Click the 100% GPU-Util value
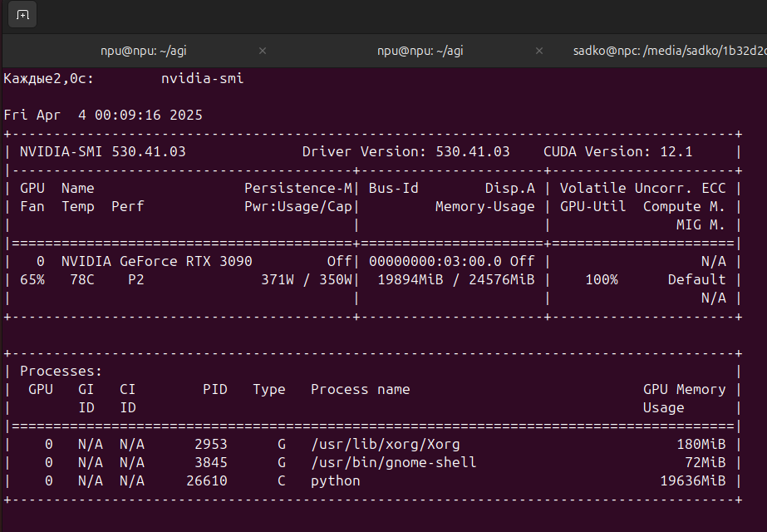Image resolution: width=767 pixels, height=532 pixels. 601,279
